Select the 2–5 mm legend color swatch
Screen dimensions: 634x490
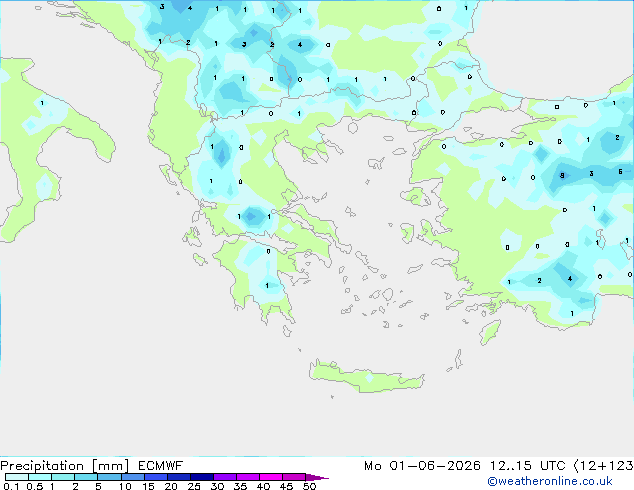(86, 477)
